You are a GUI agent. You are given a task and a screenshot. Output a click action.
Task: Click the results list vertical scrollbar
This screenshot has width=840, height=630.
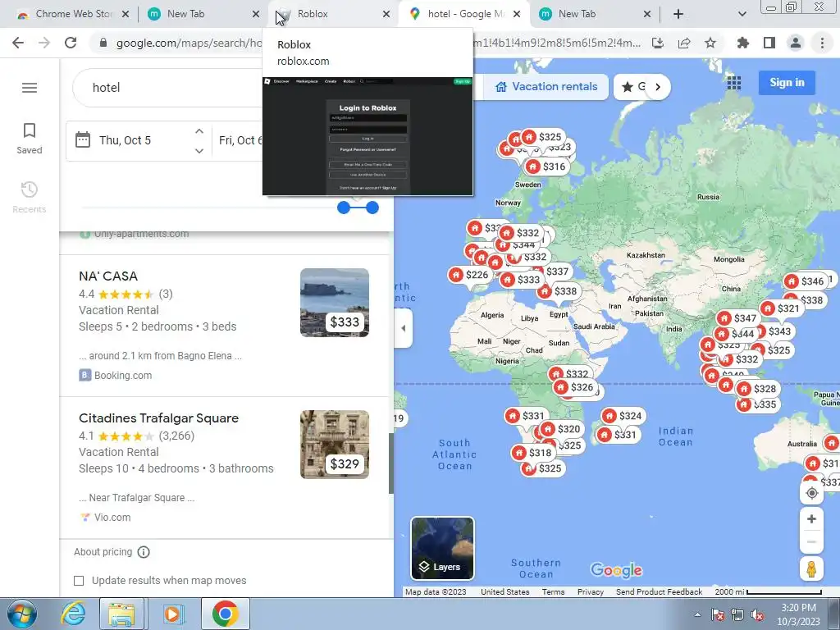391,463
